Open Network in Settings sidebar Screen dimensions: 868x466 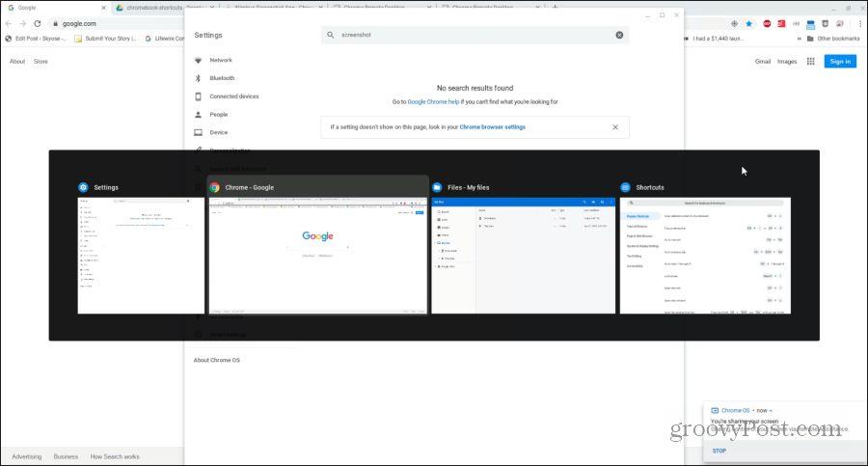220,60
